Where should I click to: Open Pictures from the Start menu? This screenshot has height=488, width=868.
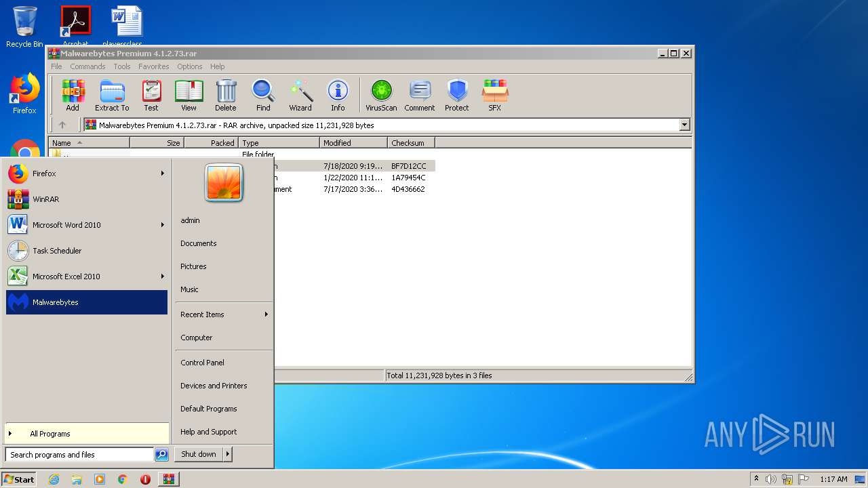pyautogui.click(x=193, y=266)
